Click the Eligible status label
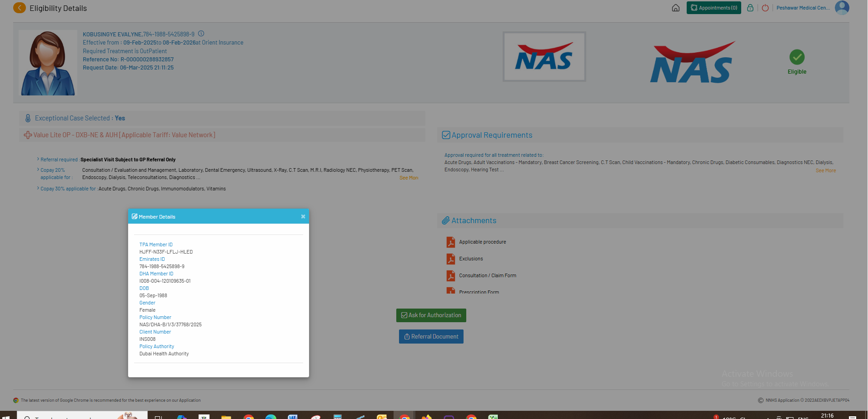 point(797,72)
